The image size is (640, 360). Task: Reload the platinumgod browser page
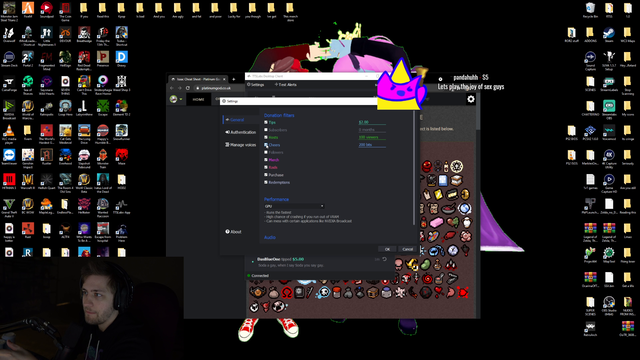[x=188, y=88]
